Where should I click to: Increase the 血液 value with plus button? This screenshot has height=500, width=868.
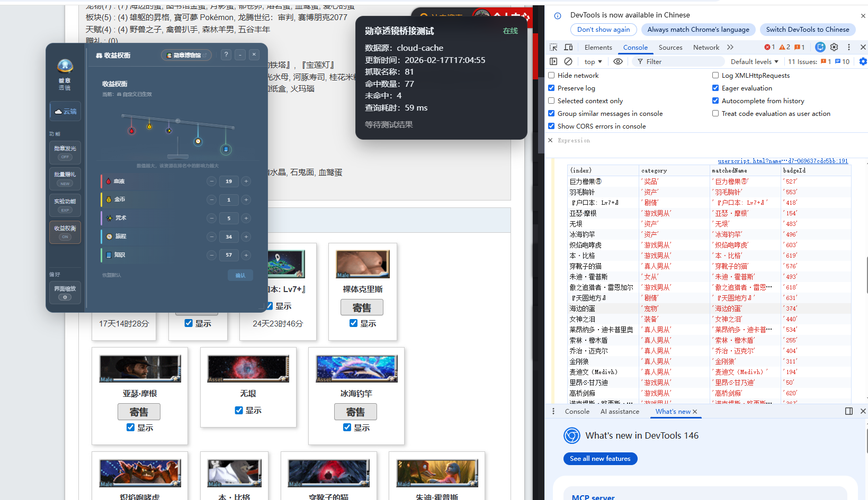[x=246, y=181]
